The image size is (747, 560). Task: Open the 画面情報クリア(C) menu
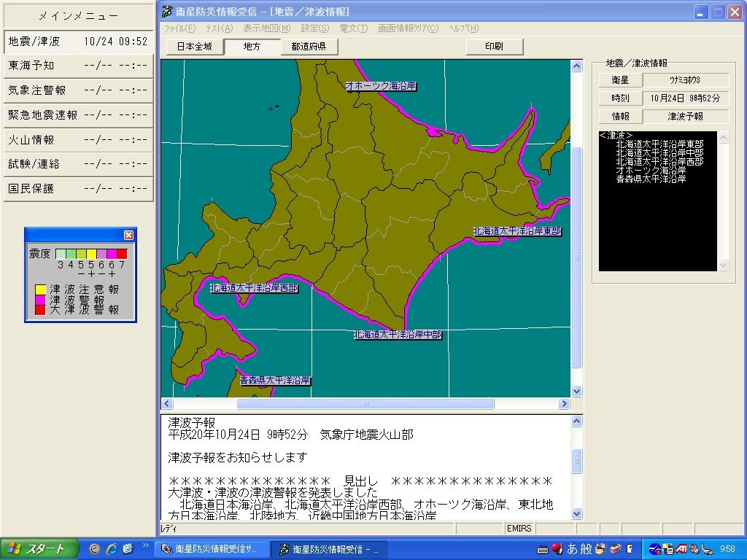point(408,28)
